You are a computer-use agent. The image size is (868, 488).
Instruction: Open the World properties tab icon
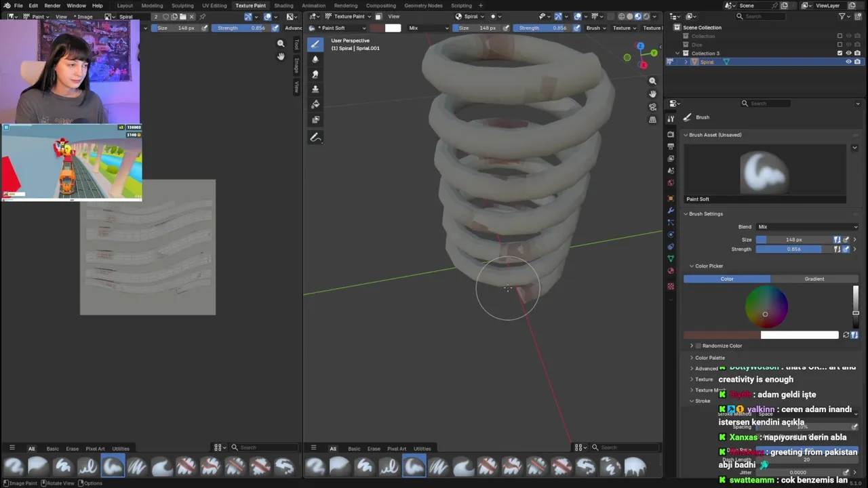671,183
